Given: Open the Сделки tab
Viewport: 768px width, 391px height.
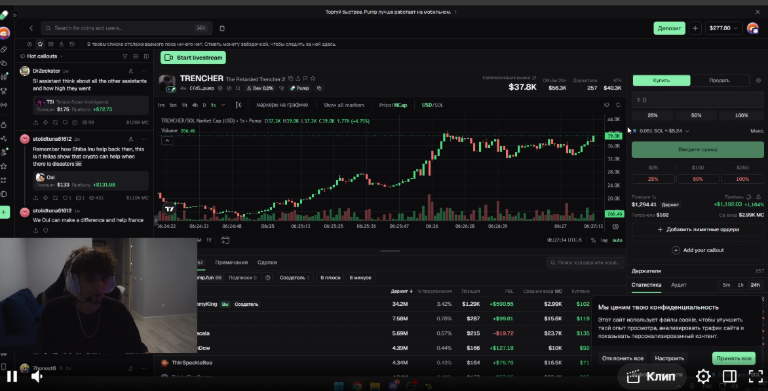Looking at the screenshot, I should coord(267,262).
